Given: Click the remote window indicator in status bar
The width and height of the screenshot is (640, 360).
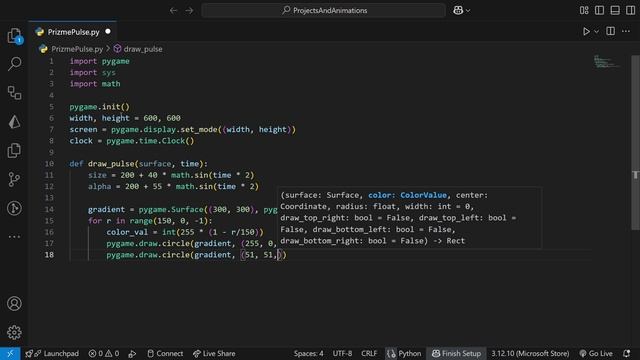Looking at the screenshot, I should (10, 353).
